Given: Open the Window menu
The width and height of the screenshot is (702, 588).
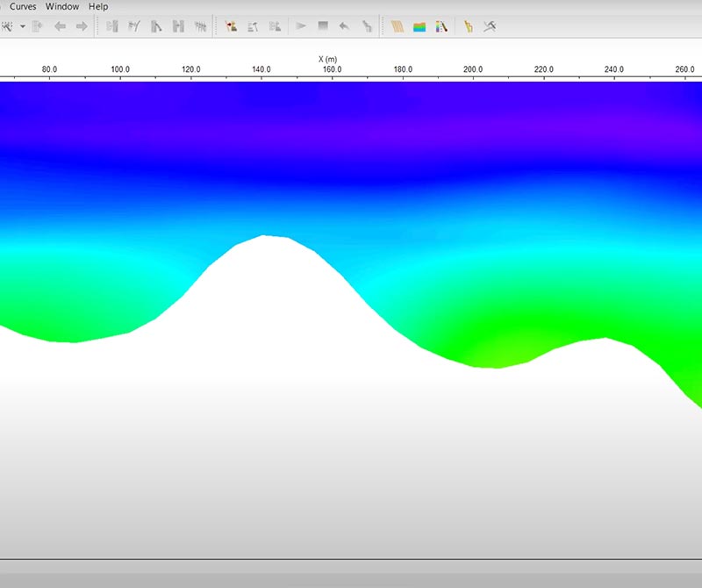Looking at the screenshot, I should (62, 7).
